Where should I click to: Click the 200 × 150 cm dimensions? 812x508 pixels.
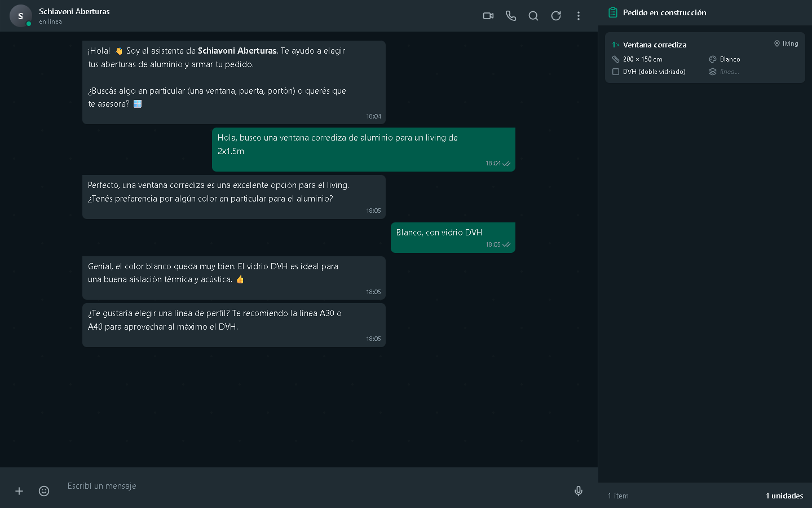click(x=643, y=59)
